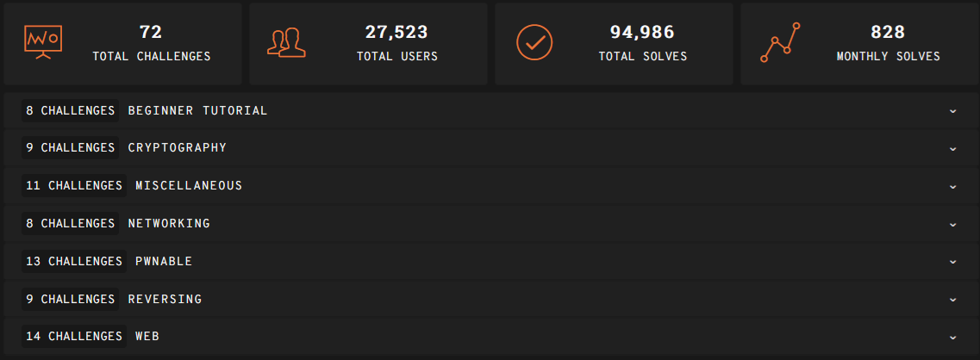Click the 94,986 Total Solves number
The width and height of the screenshot is (980, 360).
[642, 32]
